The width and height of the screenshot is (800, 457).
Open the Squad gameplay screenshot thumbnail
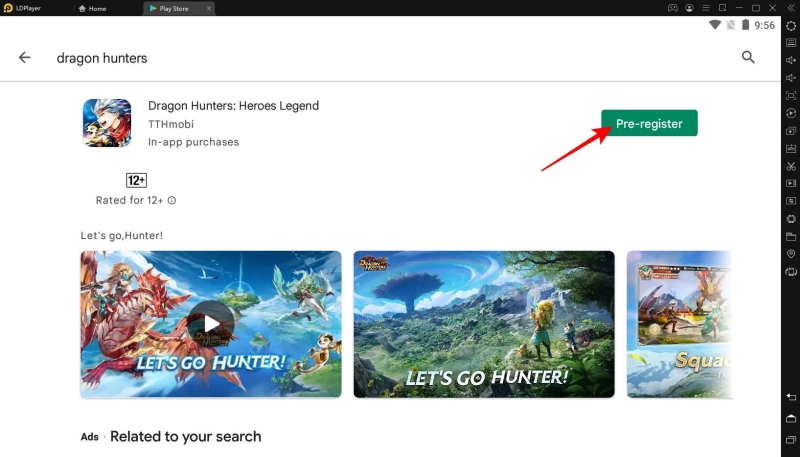(680, 324)
